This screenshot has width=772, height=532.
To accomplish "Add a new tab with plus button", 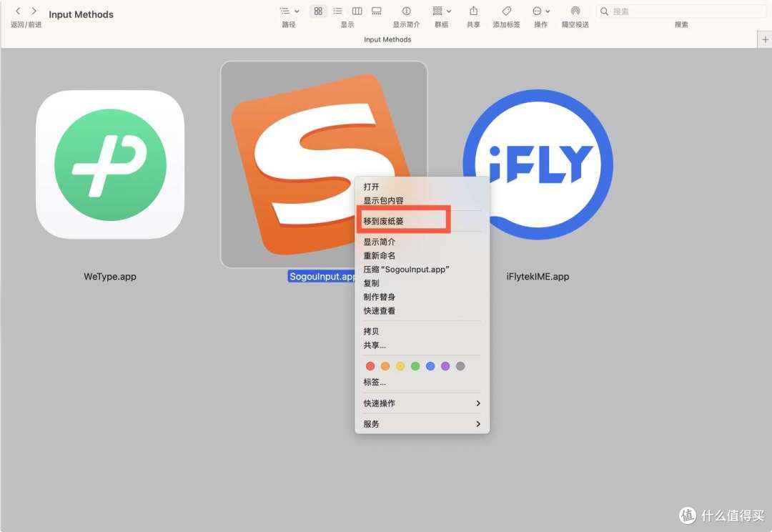I will (x=765, y=39).
